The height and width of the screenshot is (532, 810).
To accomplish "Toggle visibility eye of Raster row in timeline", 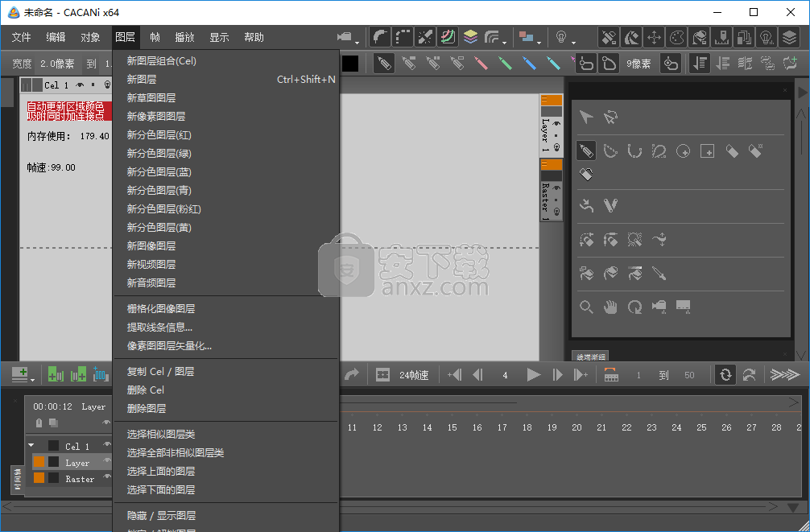I will point(107,478).
